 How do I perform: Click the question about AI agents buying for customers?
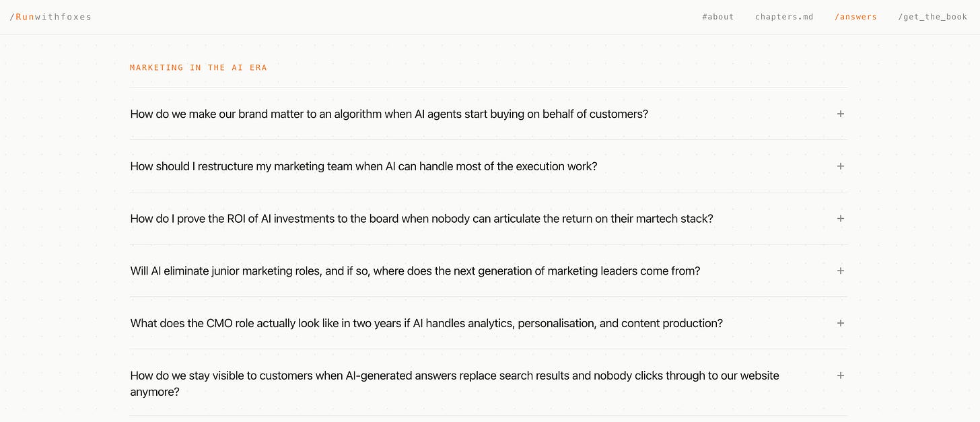(389, 114)
